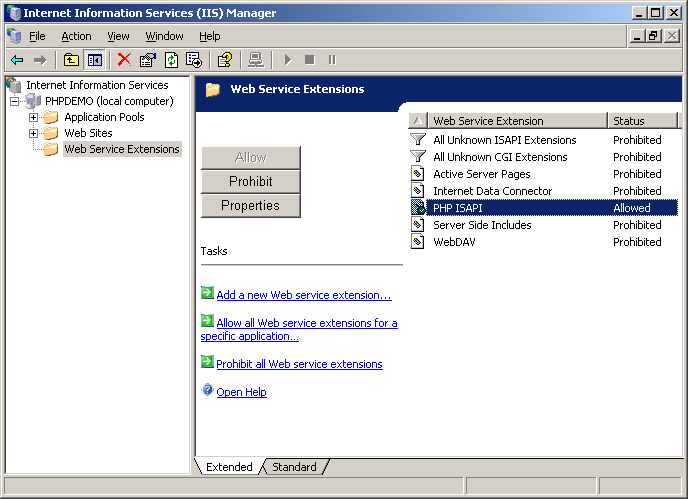
Task: Switch to the Standard tab
Action: 294,467
